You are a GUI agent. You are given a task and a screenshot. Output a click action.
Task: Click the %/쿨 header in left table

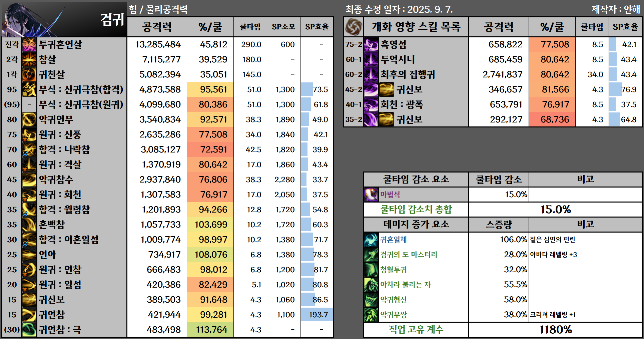click(x=210, y=27)
